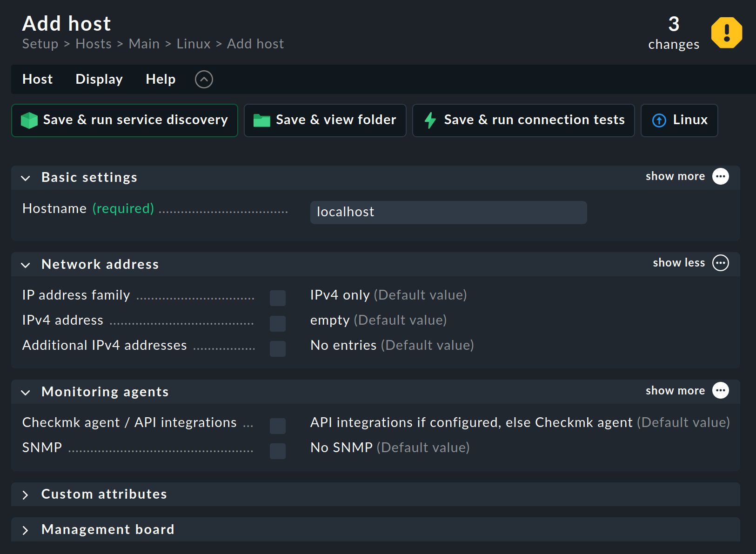This screenshot has height=554, width=756.
Task: Collapse the Network address section
Action: point(26,265)
